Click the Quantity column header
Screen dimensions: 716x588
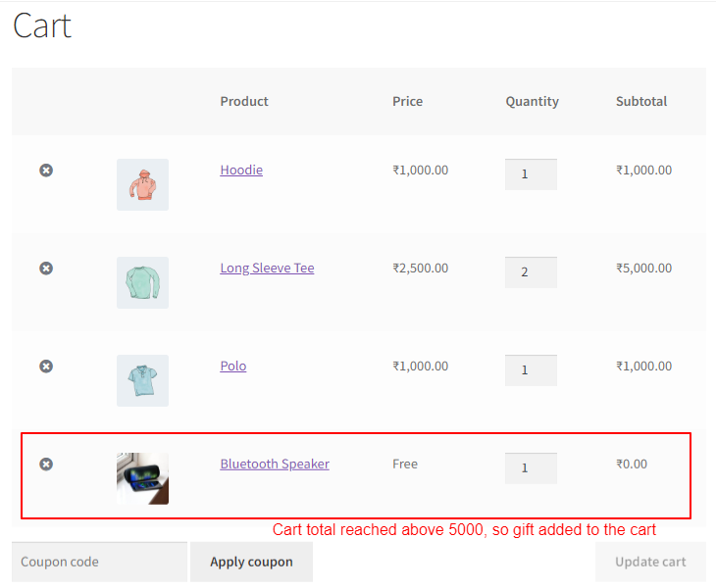(532, 101)
